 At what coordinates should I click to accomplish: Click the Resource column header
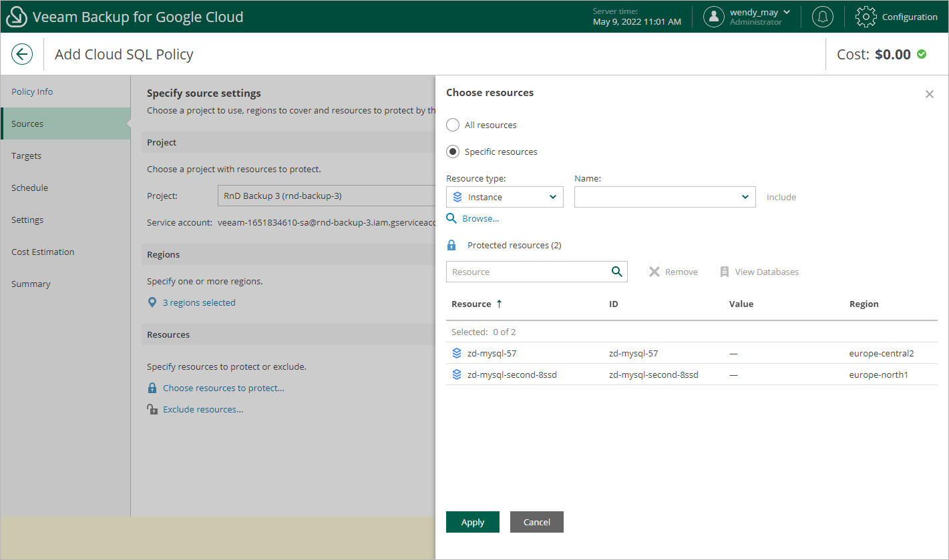(x=471, y=304)
